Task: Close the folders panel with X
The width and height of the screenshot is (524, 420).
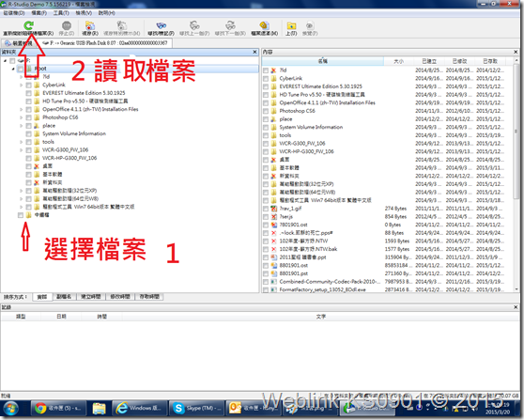Action: (x=254, y=53)
